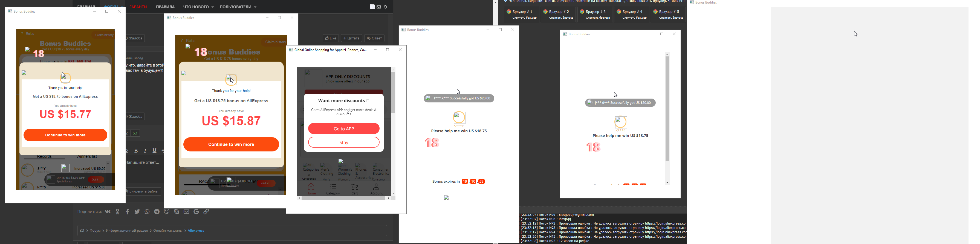This screenshot has width=980, height=244.
Task: Open Информационный раздел breadcrumb link
Action: click(127, 231)
